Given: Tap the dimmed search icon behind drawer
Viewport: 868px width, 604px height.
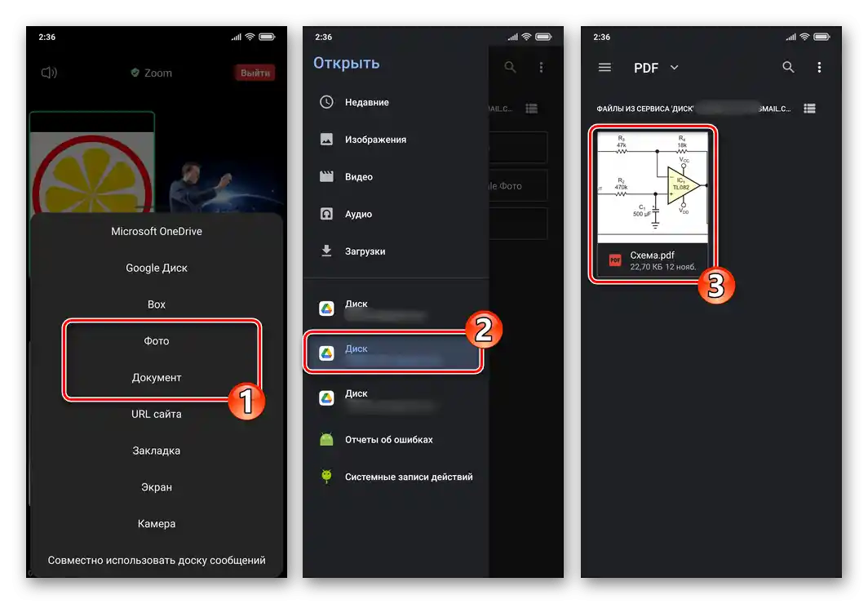Looking at the screenshot, I should coord(511,68).
